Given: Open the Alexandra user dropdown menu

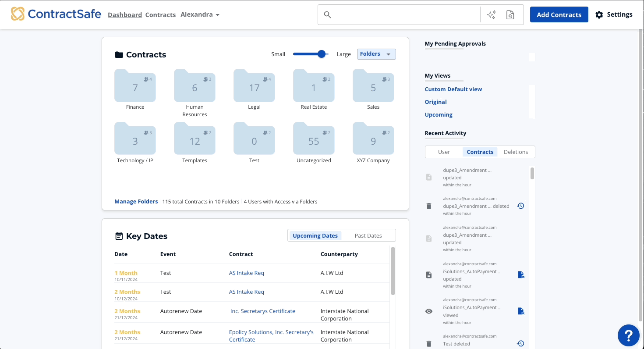Looking at the screenshot, I should tap(200, 14).
